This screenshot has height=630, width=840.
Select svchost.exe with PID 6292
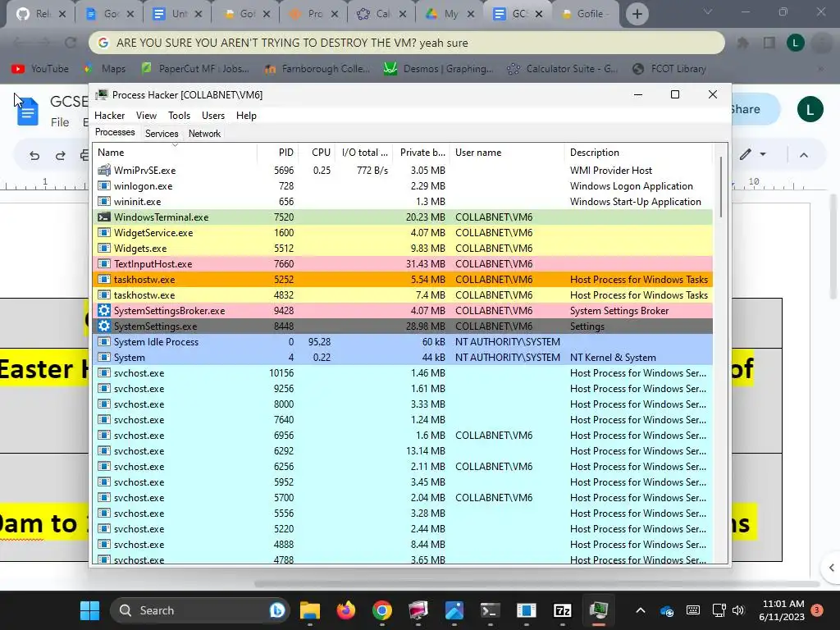403,451
